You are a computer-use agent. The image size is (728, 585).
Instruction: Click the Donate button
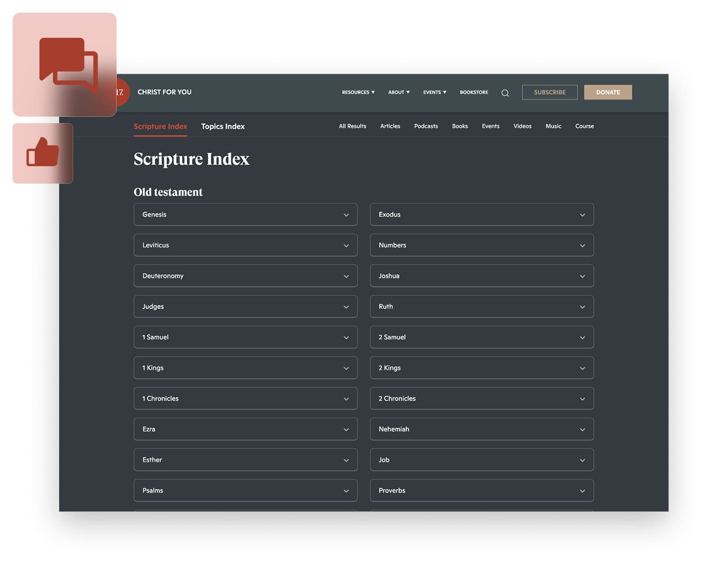point(608,92)
